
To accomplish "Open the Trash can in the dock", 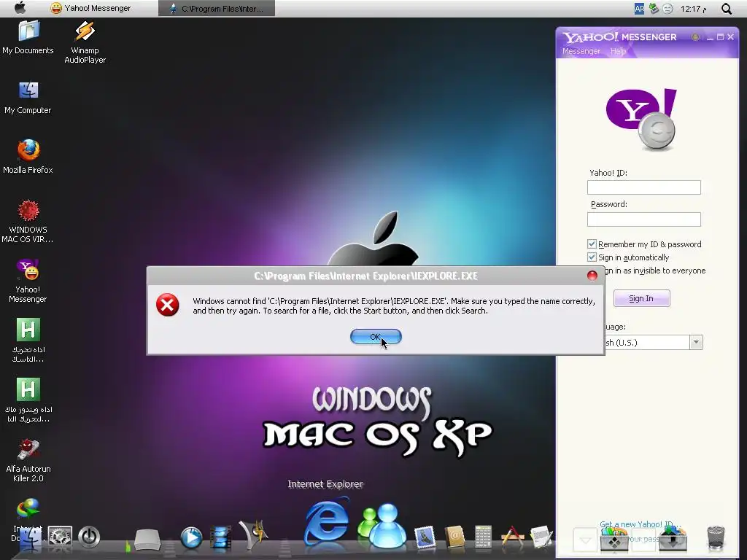I will 716,537.
